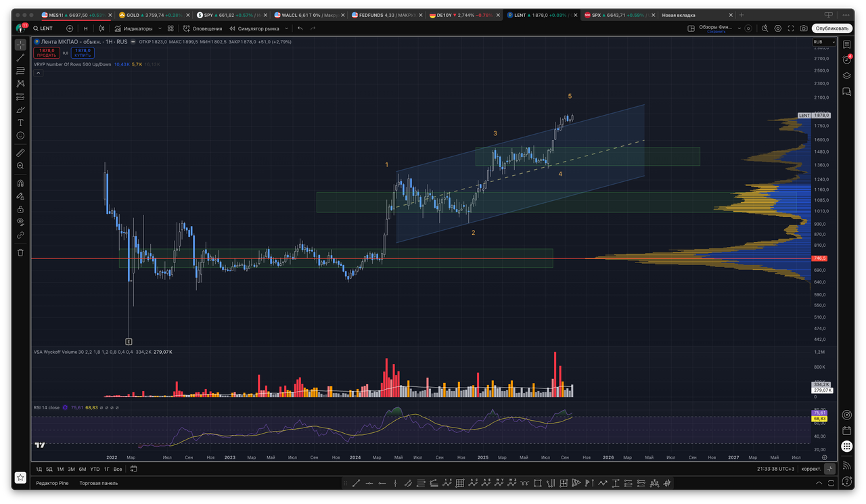Toggle visibility of all drawings (eye icon)
The image size is (866, 504).
(x=20, y=221)
